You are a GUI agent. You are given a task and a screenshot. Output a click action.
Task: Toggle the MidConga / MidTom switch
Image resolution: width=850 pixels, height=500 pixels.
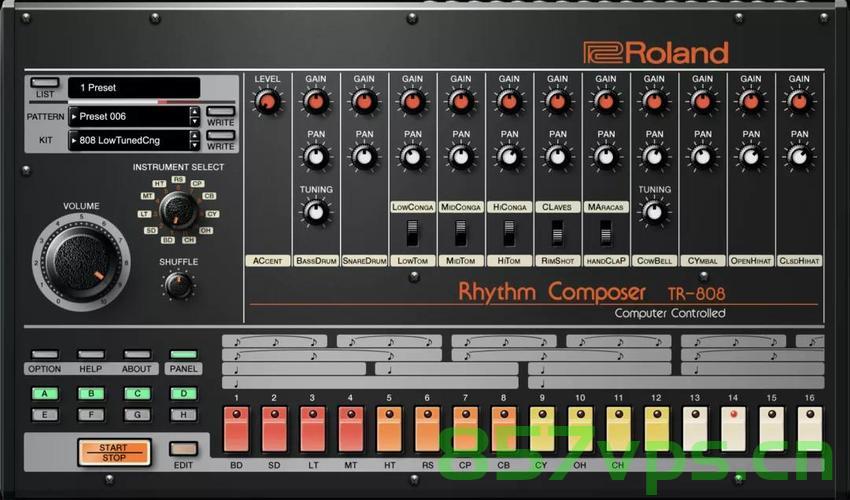(x=461, y=233)
